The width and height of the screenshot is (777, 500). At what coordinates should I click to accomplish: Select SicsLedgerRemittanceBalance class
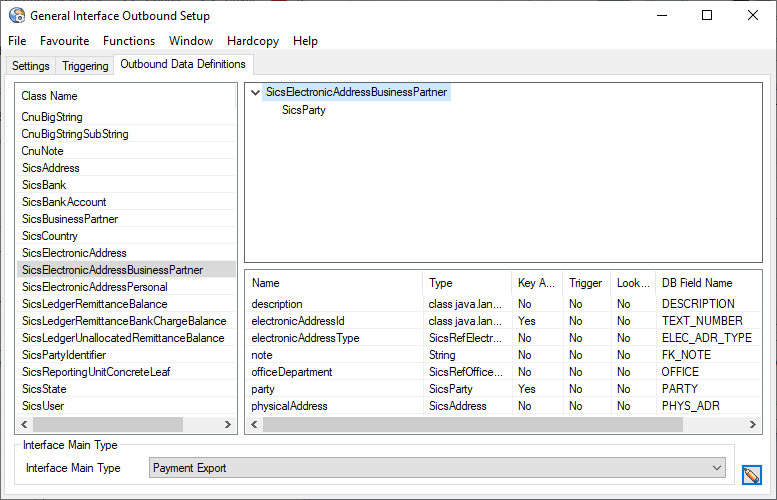click(x=94, y=304)
